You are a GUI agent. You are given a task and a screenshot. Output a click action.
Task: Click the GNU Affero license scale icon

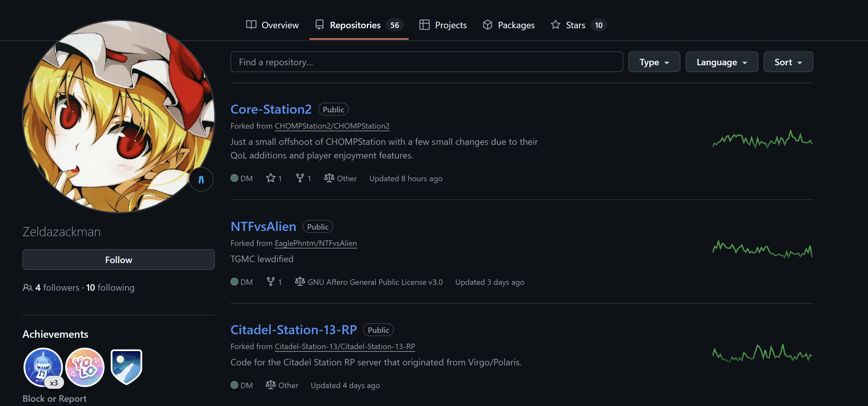(x=299, y=282)
